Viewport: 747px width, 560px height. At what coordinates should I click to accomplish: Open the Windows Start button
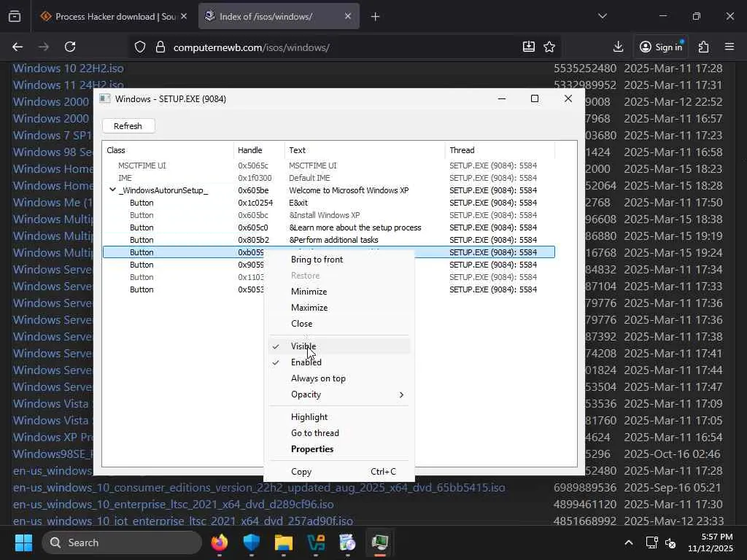(23, 542)
